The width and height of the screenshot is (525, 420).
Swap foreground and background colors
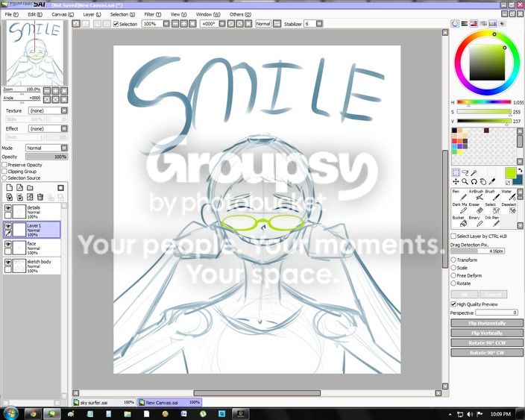point(520,171)
